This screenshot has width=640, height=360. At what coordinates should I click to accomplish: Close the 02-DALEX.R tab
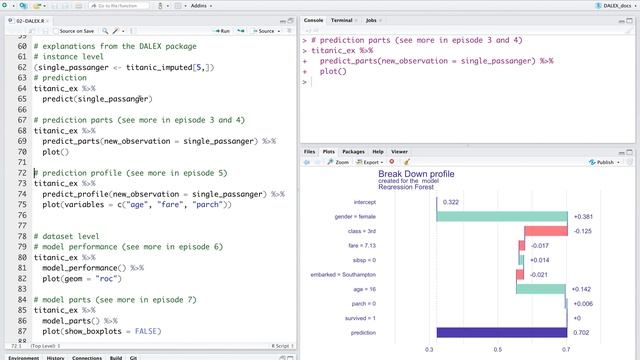click(47, 21)
